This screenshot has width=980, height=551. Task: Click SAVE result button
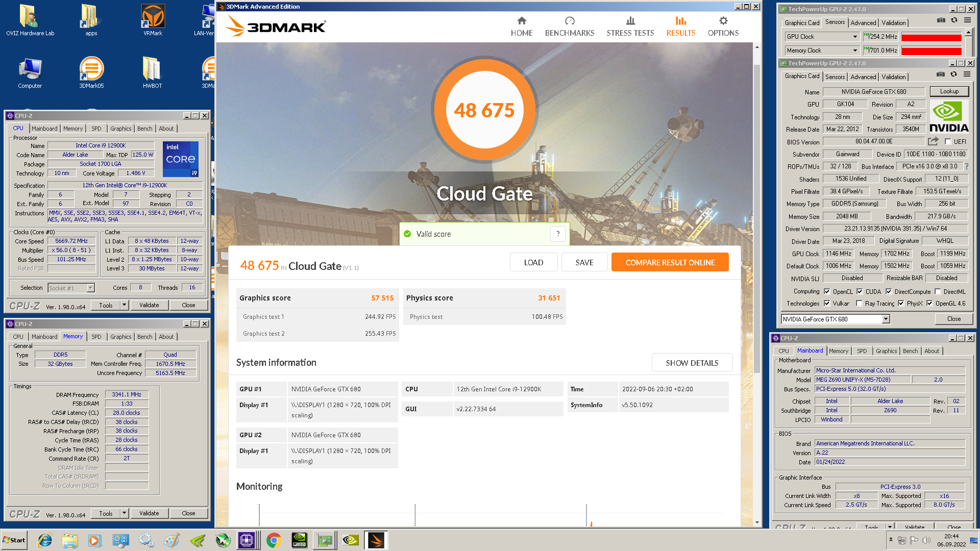click(584, 262)
